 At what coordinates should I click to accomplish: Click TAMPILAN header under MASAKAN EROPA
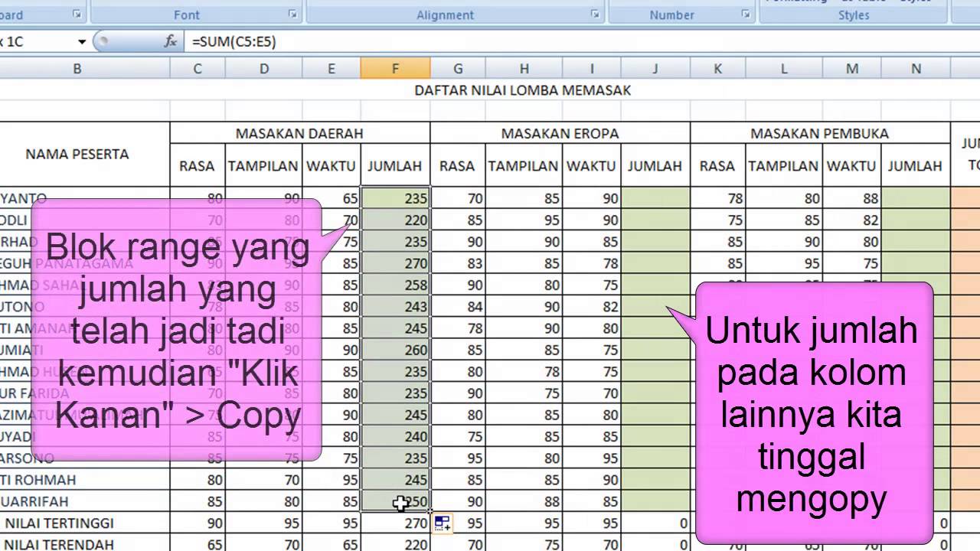click(524, 165)
